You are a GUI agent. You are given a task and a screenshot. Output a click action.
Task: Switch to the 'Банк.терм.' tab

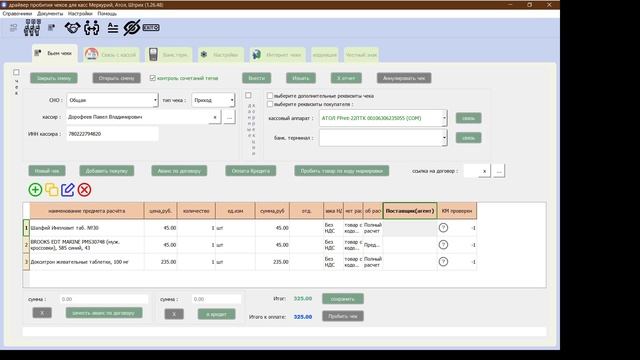[169, 55]
